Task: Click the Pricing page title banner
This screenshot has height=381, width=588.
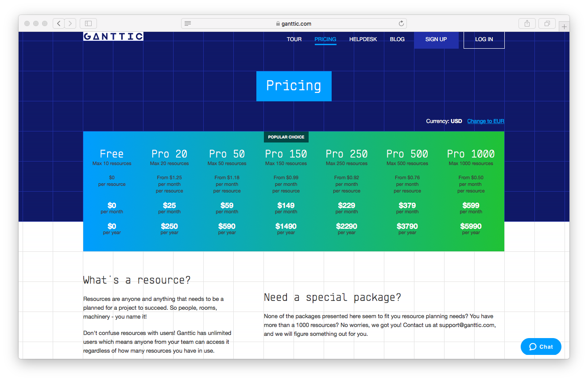Action: pos(294,86)
